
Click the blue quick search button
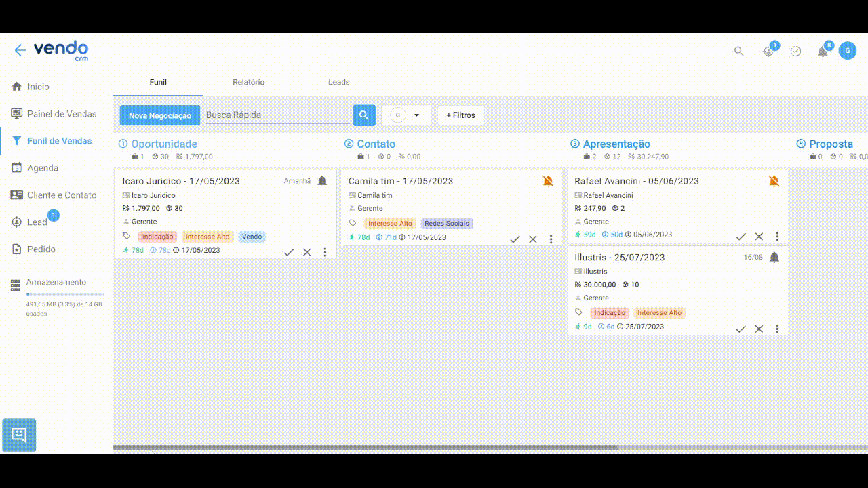click(x=364, y=115)
